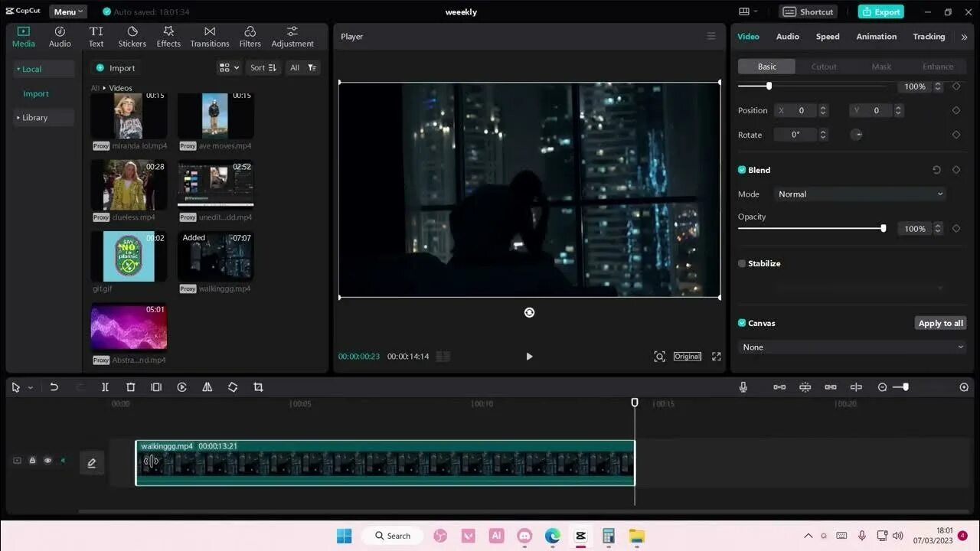Open the Sort dropdown in the media panel

[x=263, y=67]
